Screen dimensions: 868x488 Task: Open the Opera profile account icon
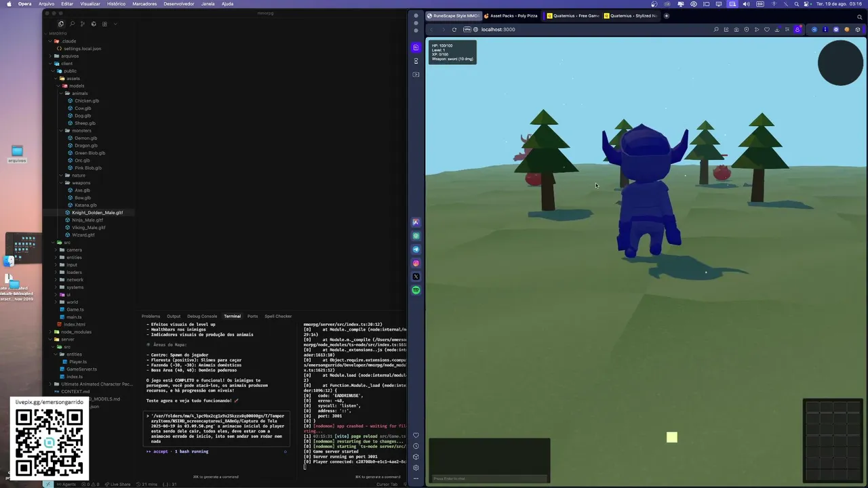(x=797, y=29)
